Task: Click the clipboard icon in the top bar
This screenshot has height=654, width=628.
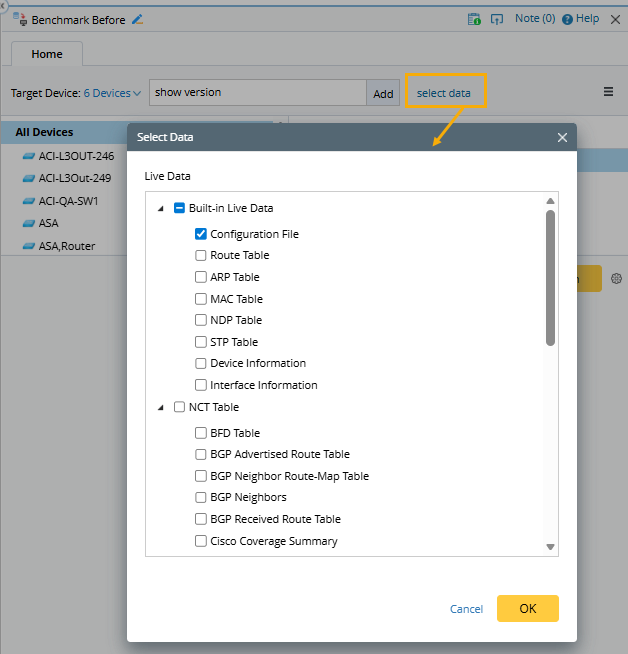Action: coord(475,19)
